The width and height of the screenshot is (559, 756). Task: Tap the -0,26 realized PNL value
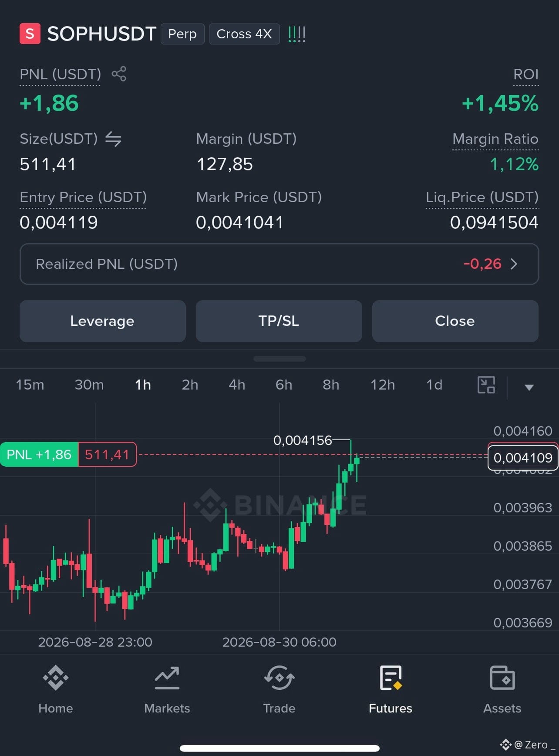482,264
